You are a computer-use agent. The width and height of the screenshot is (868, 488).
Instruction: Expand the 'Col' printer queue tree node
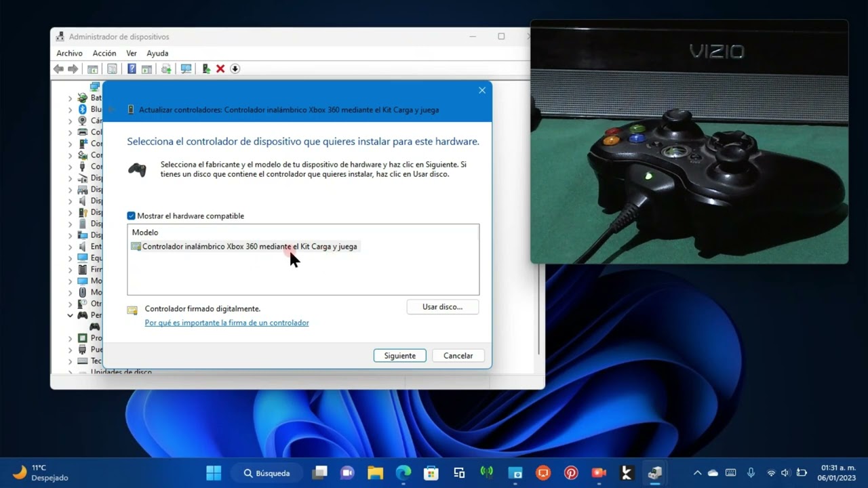click(x=70, y=133)
